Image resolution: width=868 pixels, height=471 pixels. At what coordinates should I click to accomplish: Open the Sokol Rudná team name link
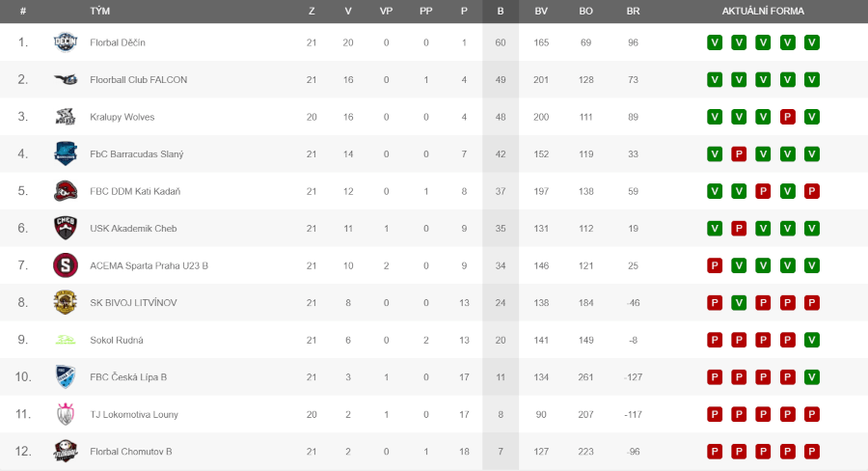point(117,340)
